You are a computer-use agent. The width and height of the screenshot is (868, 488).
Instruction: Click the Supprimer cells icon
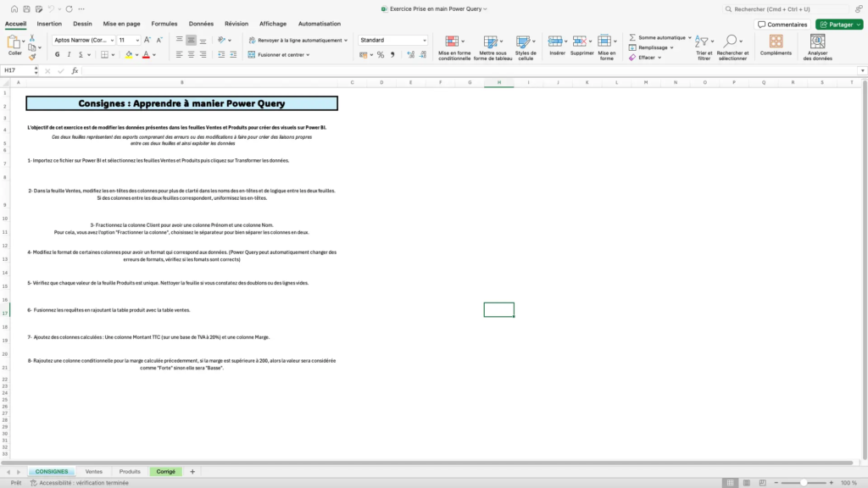pos(580,41)
